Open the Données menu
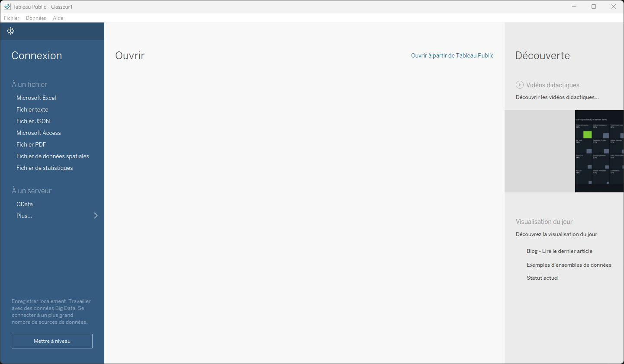Image resolution: width=624 pixels, height=364 pixels. tap(36, 18)
